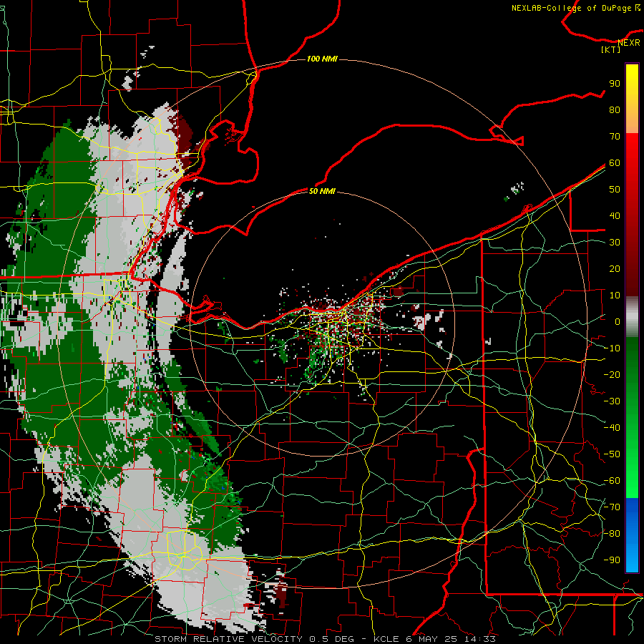Click the positive 10 scale label
Image resolution: width=644 pixels, height=644 pixels.
click(x=615, y=296)
